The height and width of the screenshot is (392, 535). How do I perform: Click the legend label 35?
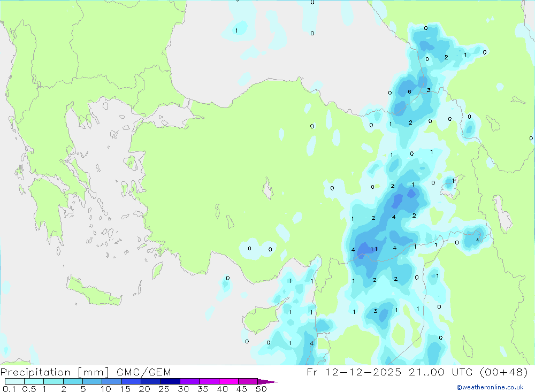pos(203,389)
